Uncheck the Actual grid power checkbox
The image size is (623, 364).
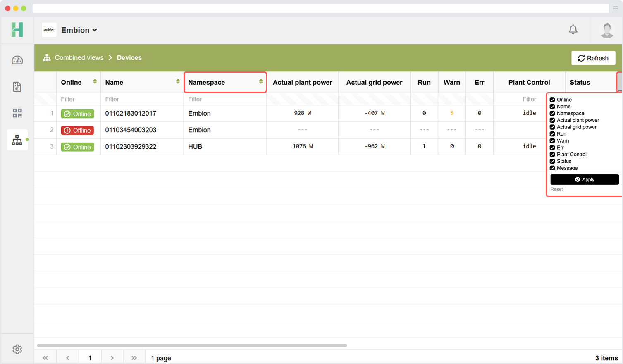552,127
